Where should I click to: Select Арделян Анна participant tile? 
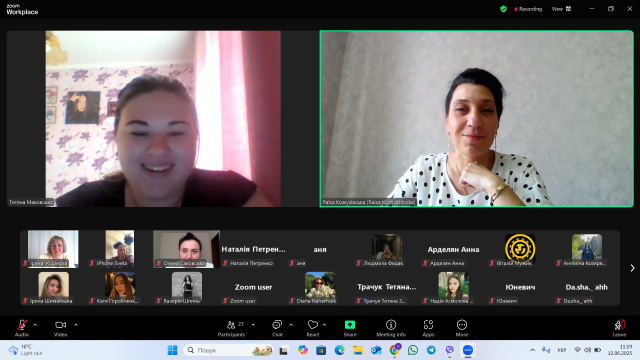[x=453, y=249]
